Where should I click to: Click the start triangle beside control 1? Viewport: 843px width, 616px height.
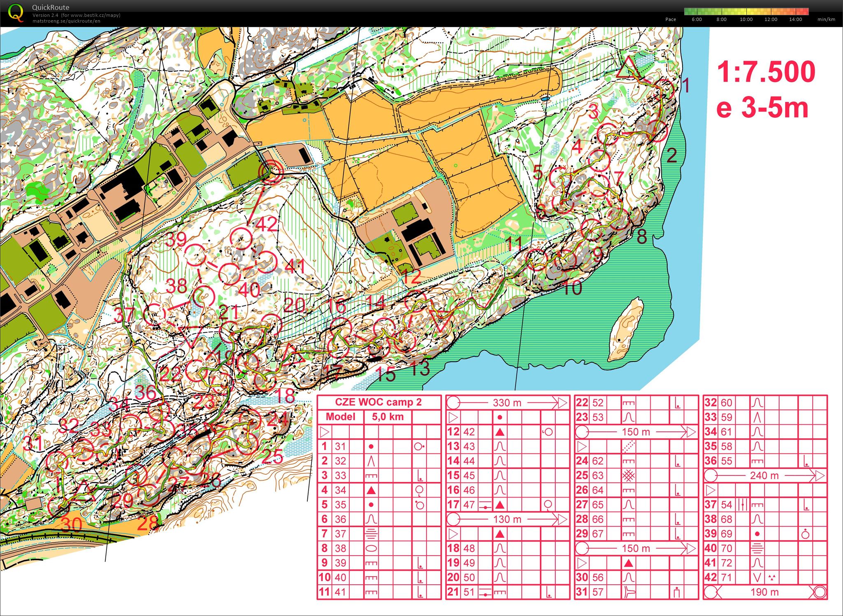pos(628,69)
